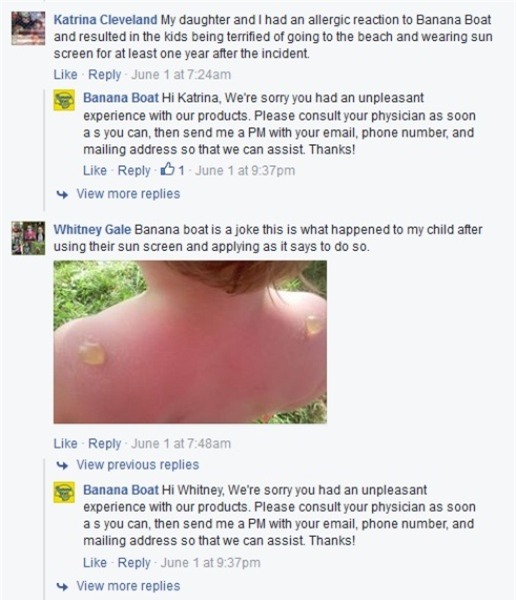Open Katrina Cleveland name link
516x600 pixels.
pos(105,20)
